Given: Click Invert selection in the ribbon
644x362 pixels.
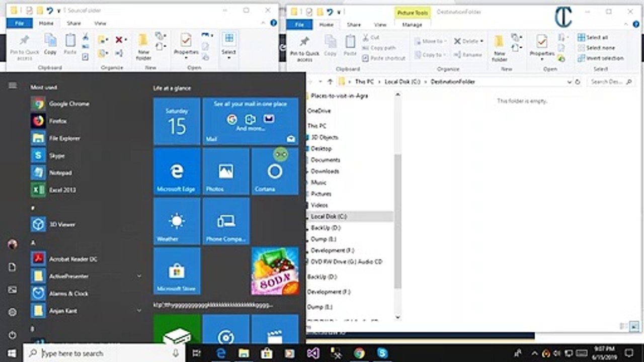Looking at the screenshot, I should click(601, 58).
